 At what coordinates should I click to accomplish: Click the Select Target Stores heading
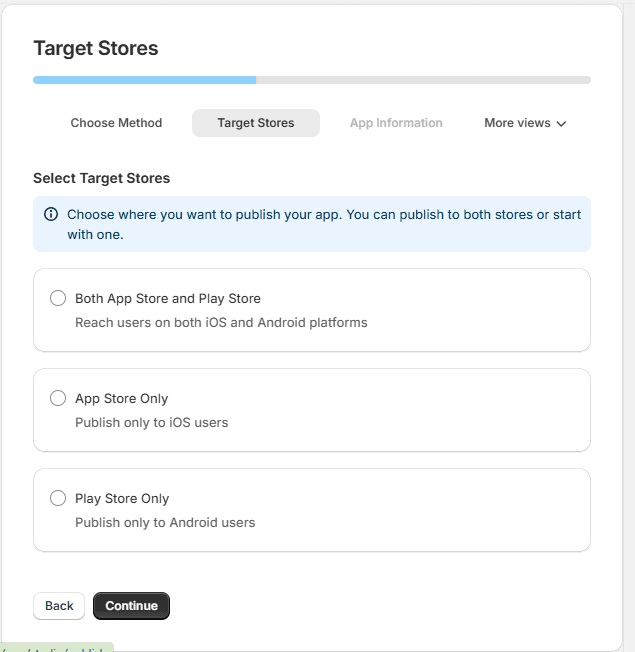[x=101, y=178]
